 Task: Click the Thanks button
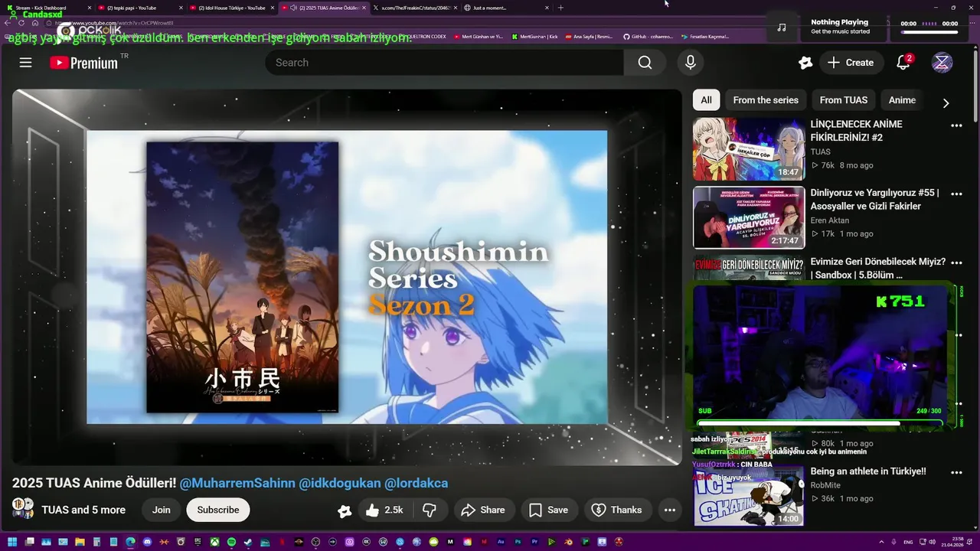pos(617,510)
